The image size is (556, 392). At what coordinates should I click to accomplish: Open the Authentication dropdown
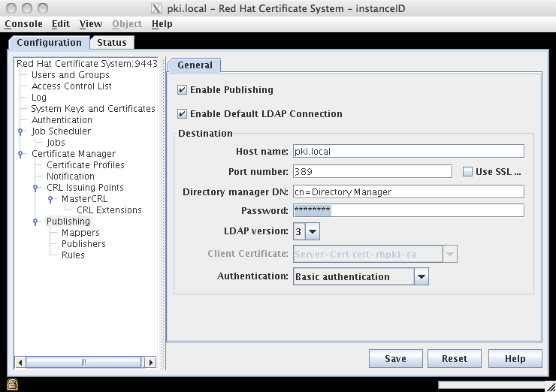tap(422, 276)
